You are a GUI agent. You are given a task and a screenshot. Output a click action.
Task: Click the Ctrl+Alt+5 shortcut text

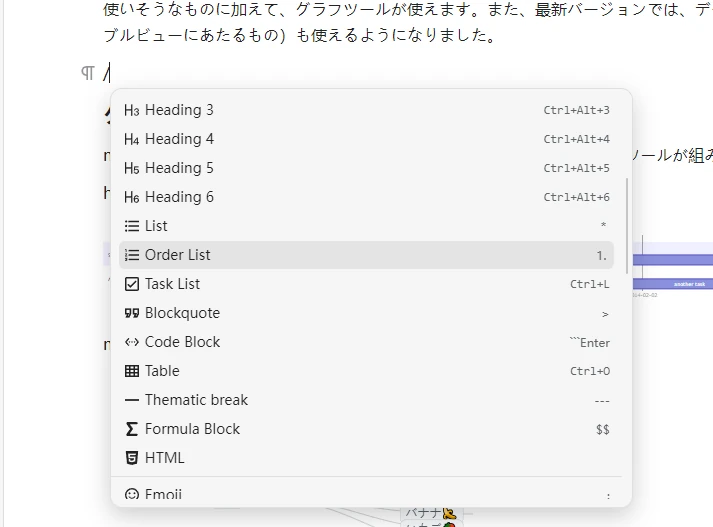pos(577,169)
